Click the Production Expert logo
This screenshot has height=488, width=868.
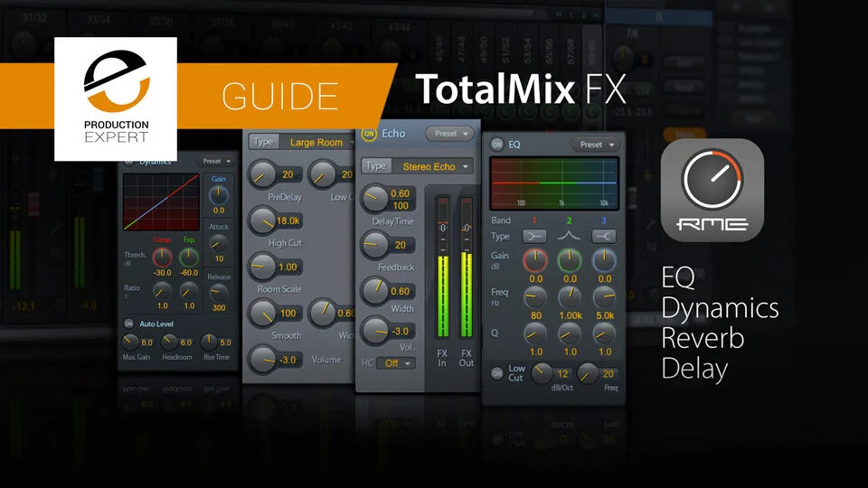116,99
